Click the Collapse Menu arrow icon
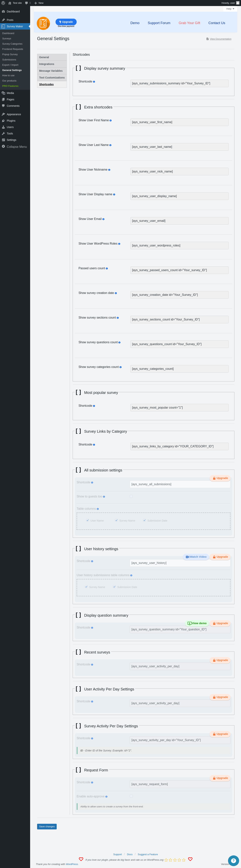Screen dimensions: 241x868 [3, 146]
